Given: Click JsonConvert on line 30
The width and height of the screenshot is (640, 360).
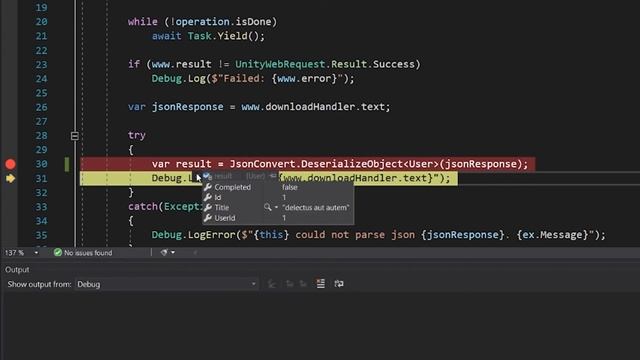Looking at the screenshot, I should point(262,164).
